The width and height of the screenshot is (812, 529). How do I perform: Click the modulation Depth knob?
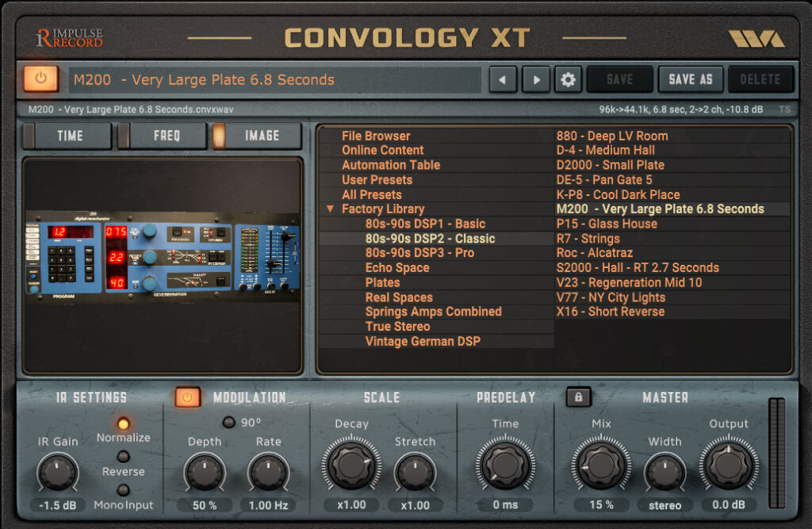coord(205,473)
